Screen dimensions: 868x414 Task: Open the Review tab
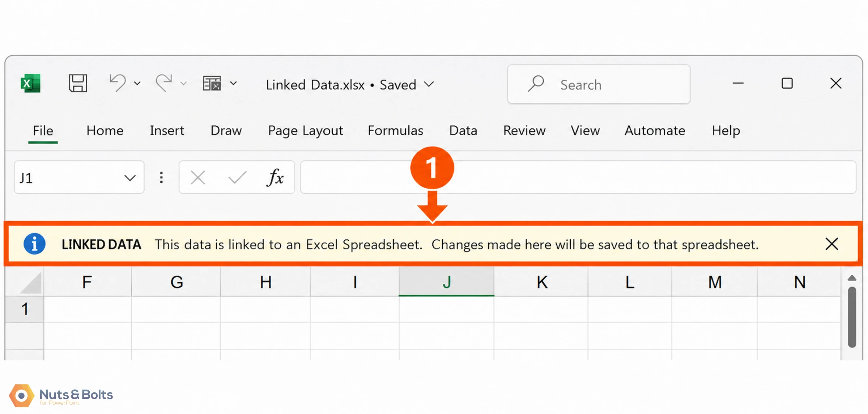(524, 131)
